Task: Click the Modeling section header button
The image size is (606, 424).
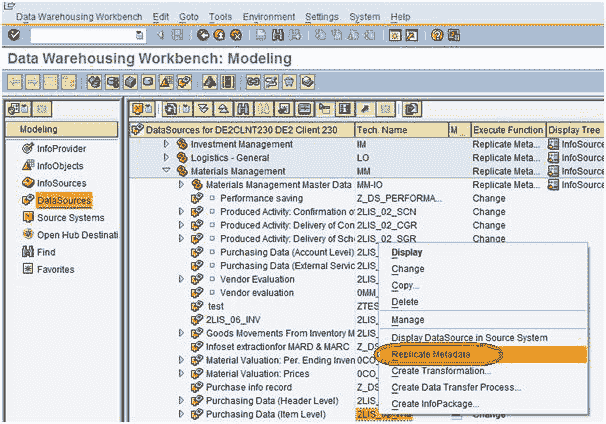Action: coord(62,129)
